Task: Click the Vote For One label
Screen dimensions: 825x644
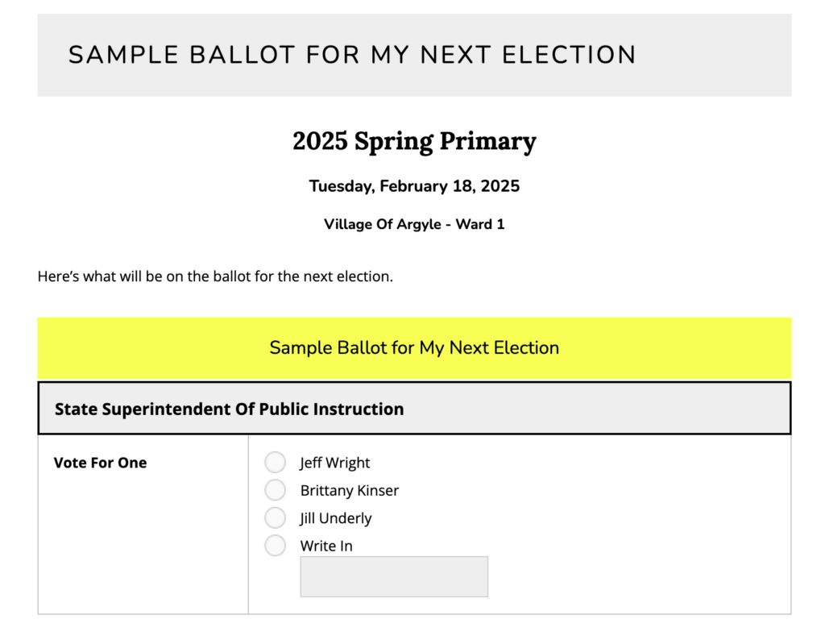Action: pos(100,463)
